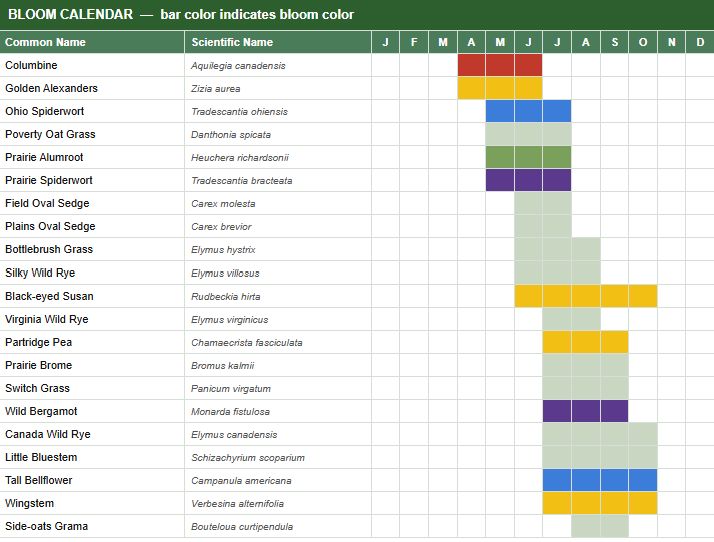Select Wild Bergamot entry
Image resolution: width=714 pixels, height=542 pixels.
point(41,411)
